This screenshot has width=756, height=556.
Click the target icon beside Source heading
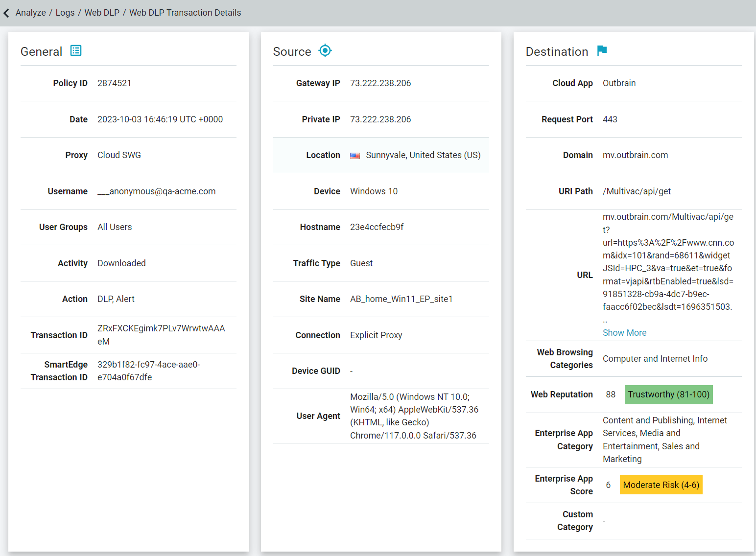325,50
